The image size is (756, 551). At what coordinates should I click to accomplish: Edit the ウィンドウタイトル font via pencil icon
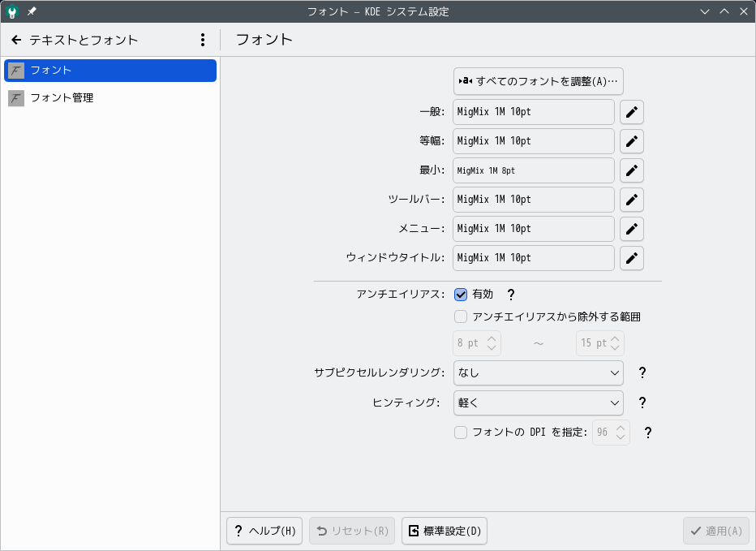632,258
